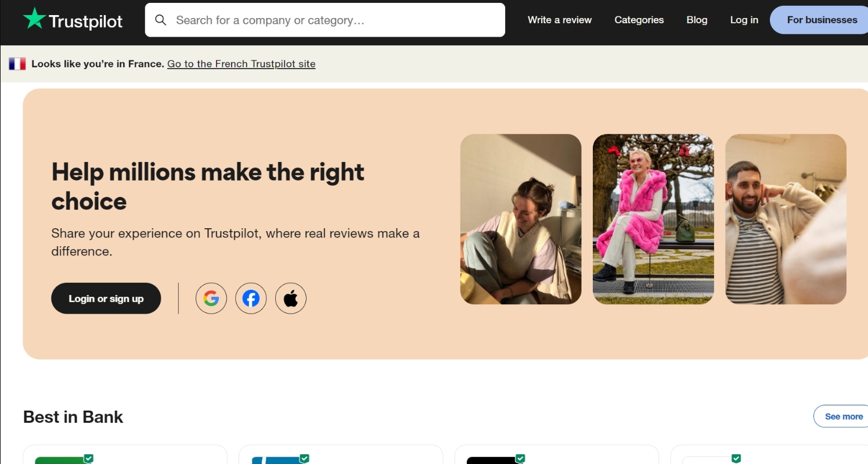
Task: Click the photo of the woman in the pink fur vest
Action: point(653,219)
